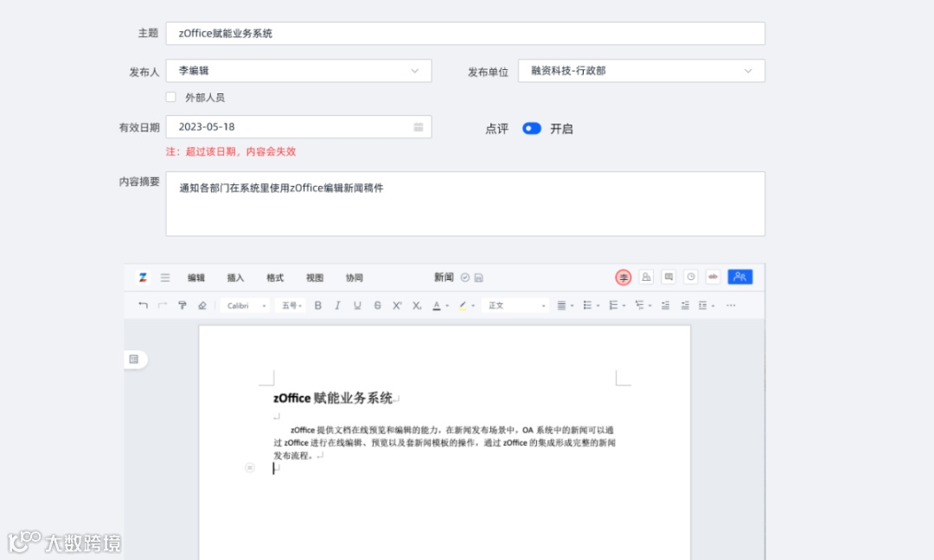Click the redo arrow icon

[x=163, y=305]
